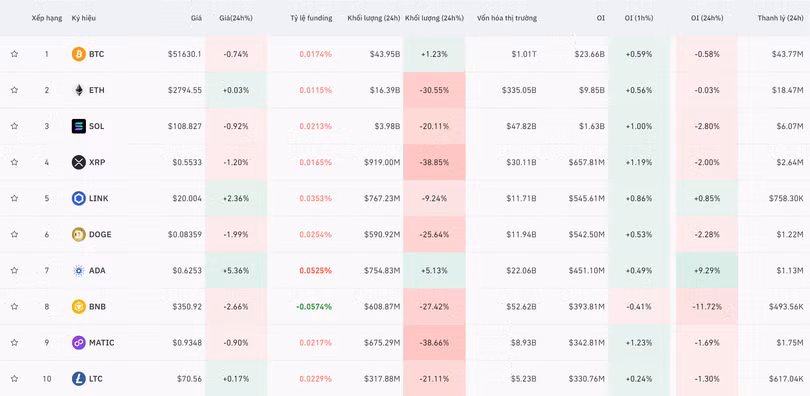Click the Ethereum diamond icon
810x396 pixels.
79,90
